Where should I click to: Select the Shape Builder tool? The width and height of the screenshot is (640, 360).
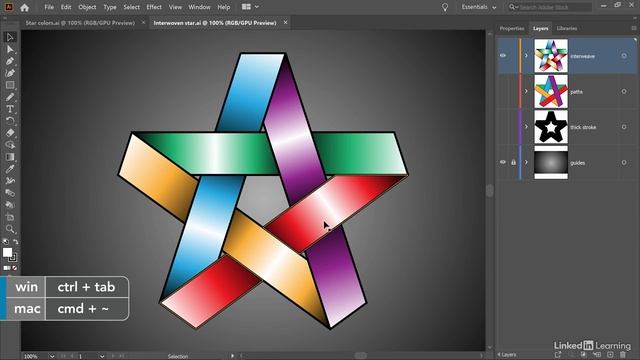click(10, 145)
